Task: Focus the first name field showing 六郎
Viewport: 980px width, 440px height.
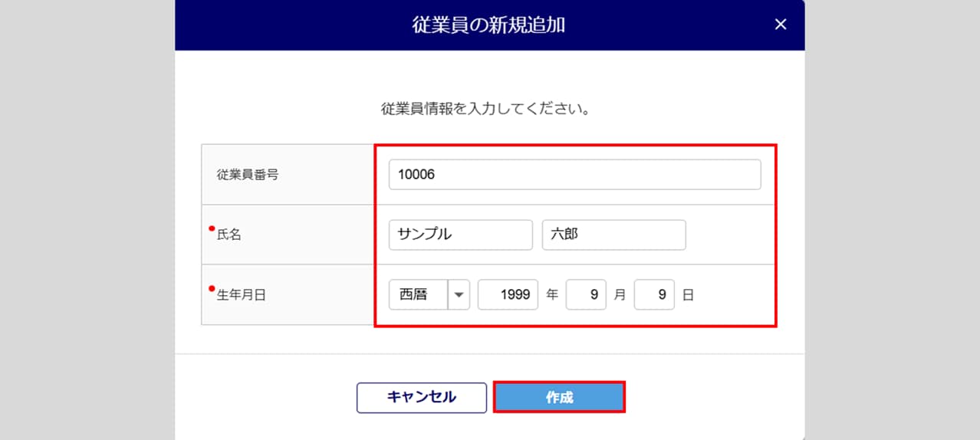Action: pos(613,235)
